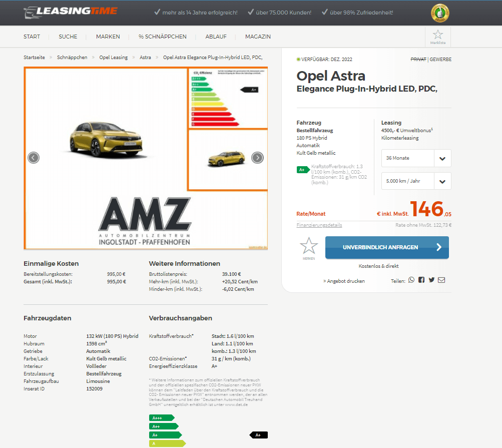The width and height of the screenshot is (502, 448).
Task: Open the 36 Monate duration dropdown
Action: (416, 158)
